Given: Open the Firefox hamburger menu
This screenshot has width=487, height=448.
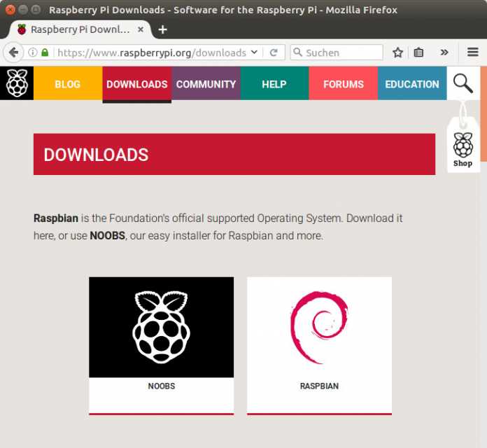Looking at the screenshot, I should (472, 52).
